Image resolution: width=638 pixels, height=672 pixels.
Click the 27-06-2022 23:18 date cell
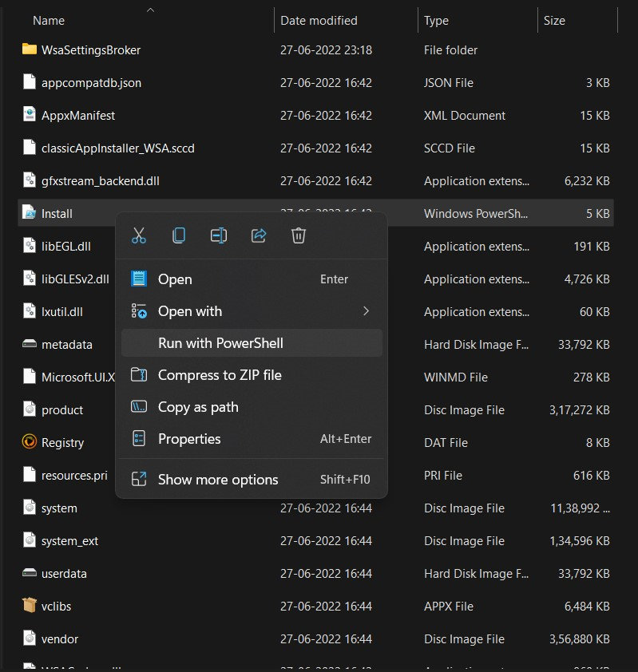point(326,50)
